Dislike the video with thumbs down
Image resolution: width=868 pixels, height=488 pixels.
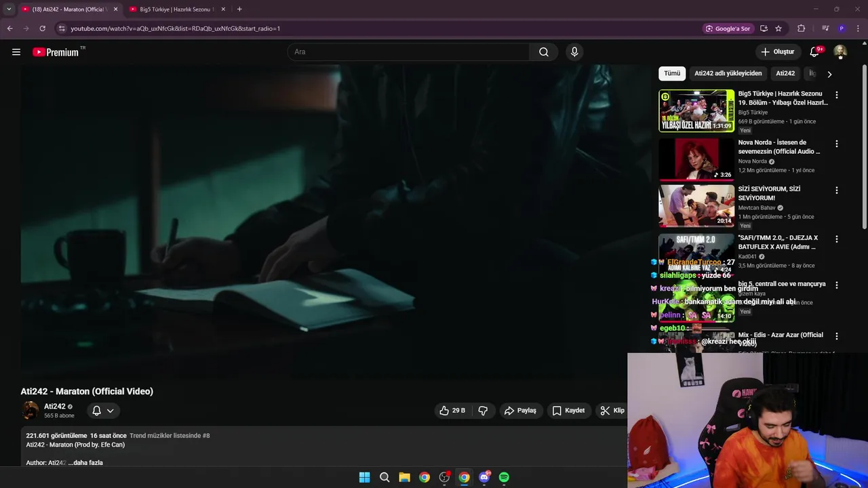point(483,411)
